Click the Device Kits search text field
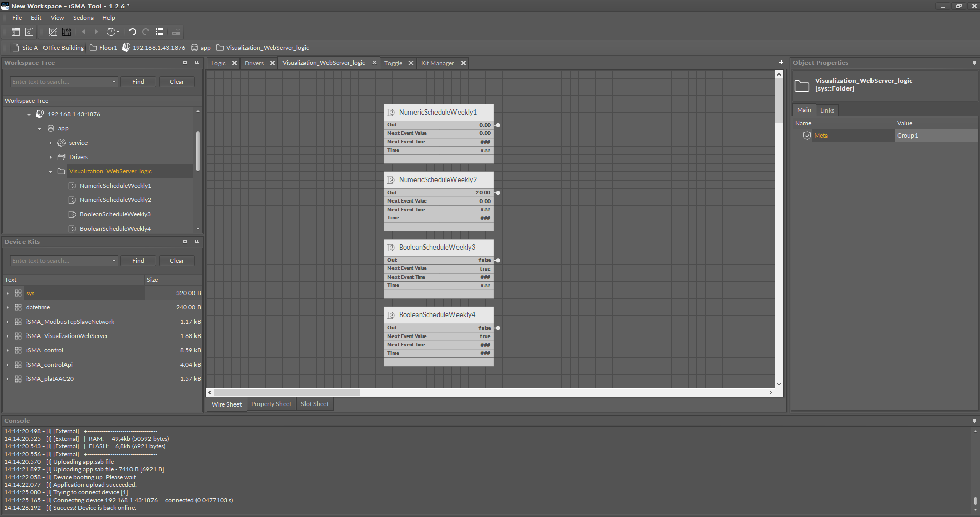Image resolution: width=980 pixels, height=517 pixels. (x=60, y=261)
